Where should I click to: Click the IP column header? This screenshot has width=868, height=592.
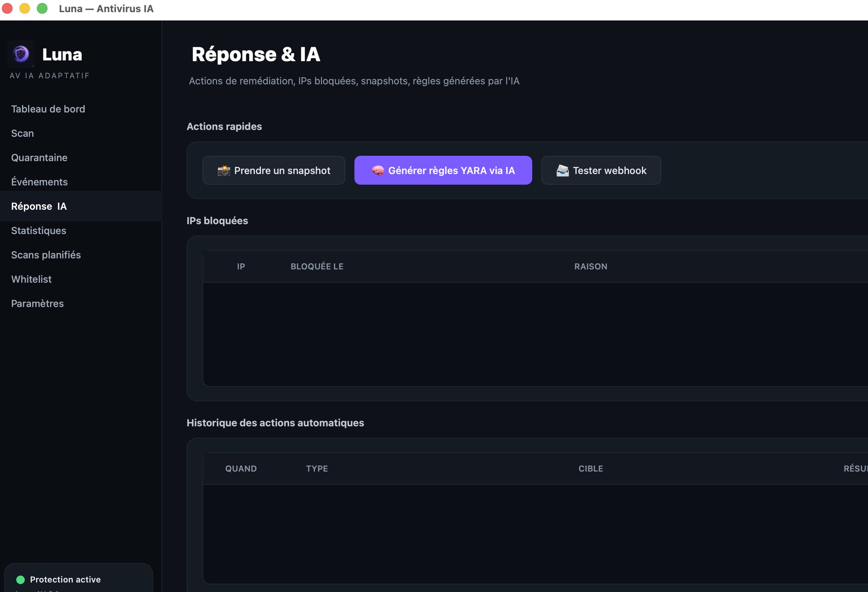[x=241, y=267]
